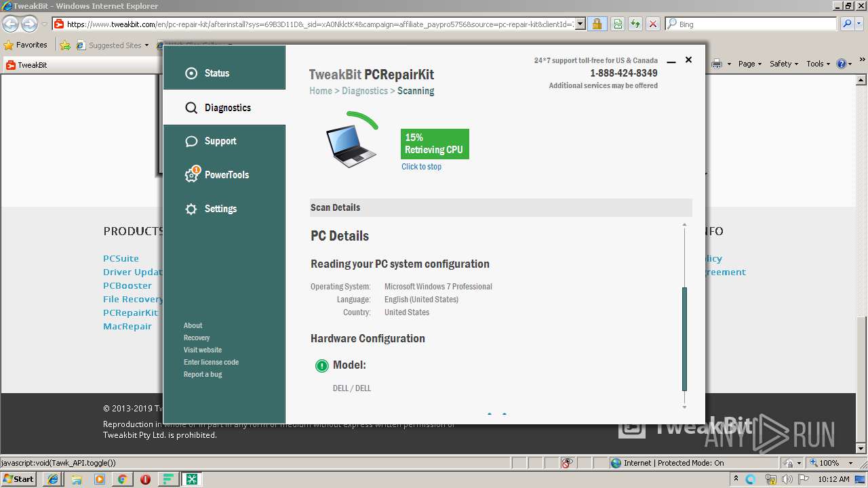Click the Settings gear icon
This screenshot has height=488, width=868.
[191, 209]
